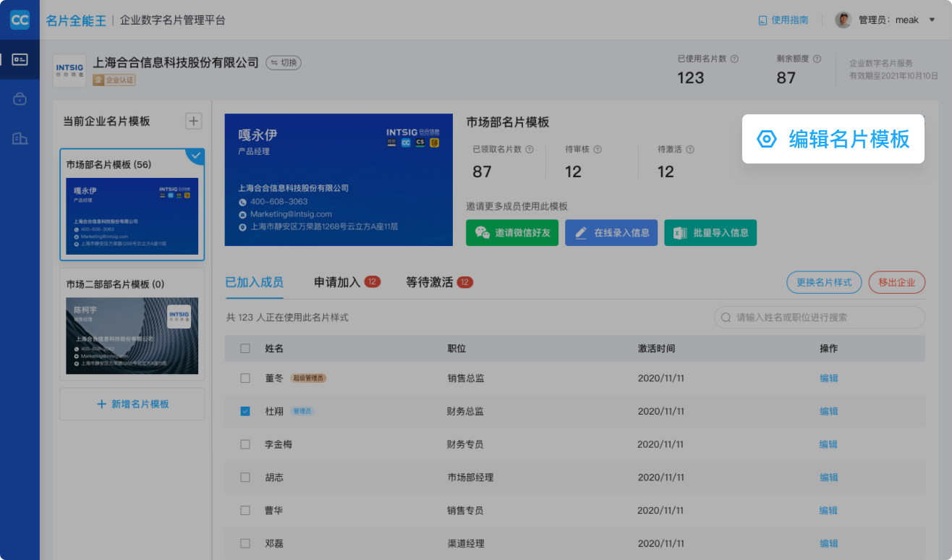Uncheck the box for 杜翔

click(245, 412)
